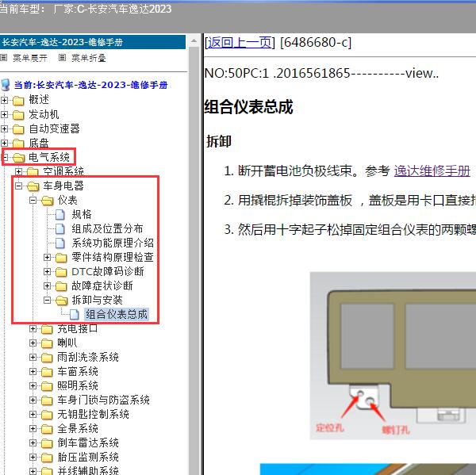Expand the 雨刮洗涤系统 node
The image size is (476, 475).
[33, 357]
